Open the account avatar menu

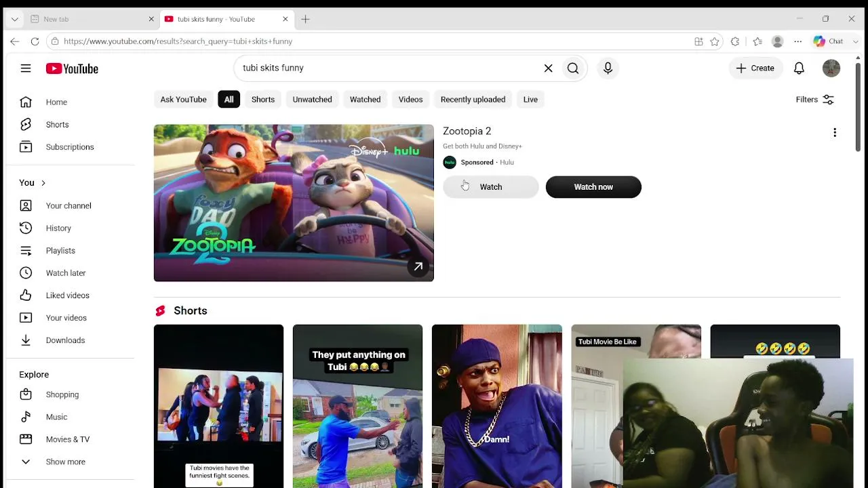pyautogui.click(x=831, y=68)
